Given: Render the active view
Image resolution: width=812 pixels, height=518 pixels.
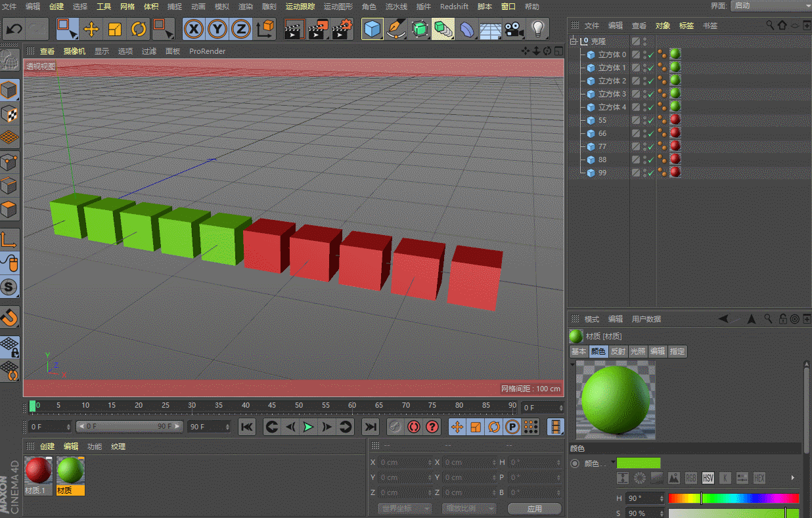Looking at the screenshot, I should point(294,29).
